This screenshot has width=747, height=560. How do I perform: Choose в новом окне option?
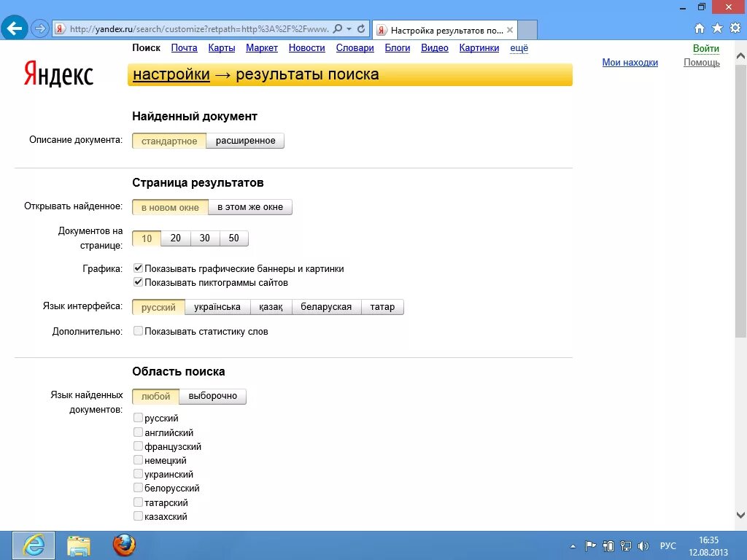[170, 207]
